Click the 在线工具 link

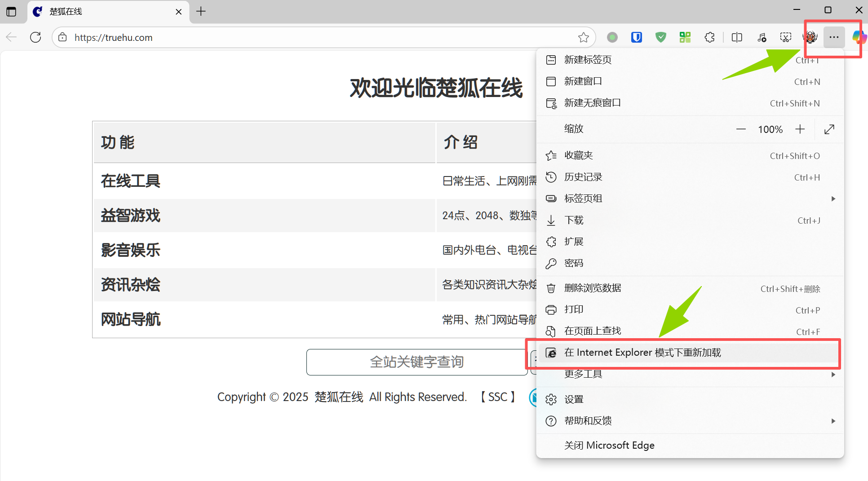coord(130,181)
